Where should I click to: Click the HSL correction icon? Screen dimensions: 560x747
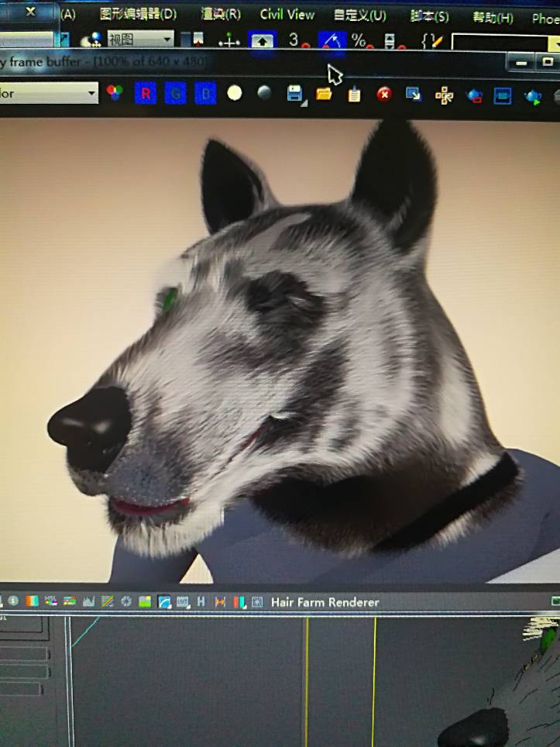pyautogui.click(x=50, y=601)
